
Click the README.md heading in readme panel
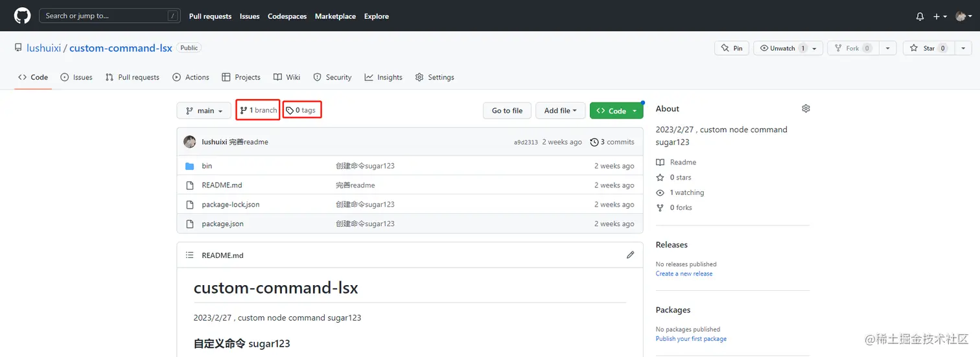point(222,255)
